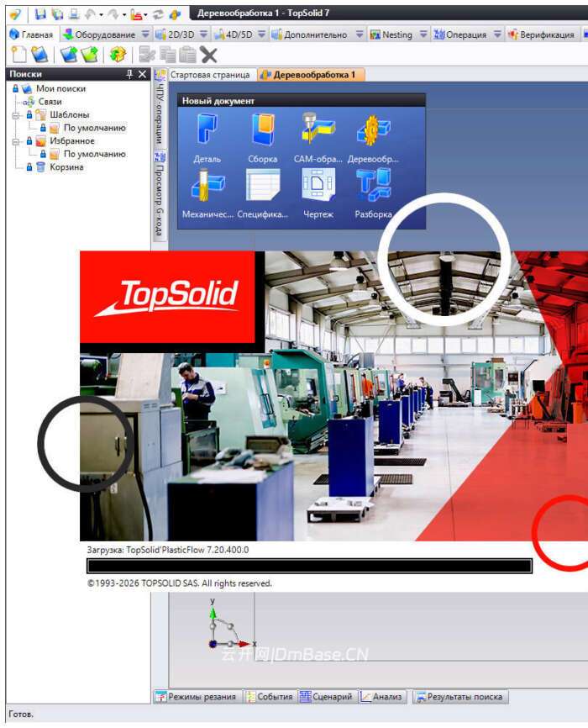Click the Delete X icon in toolbar

point(208,55)
